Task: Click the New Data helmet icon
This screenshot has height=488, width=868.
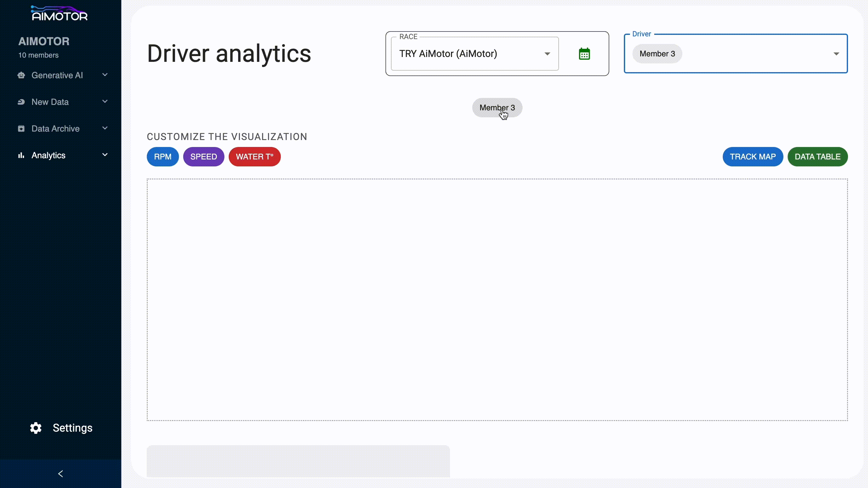Action: (x=21, y=102)
